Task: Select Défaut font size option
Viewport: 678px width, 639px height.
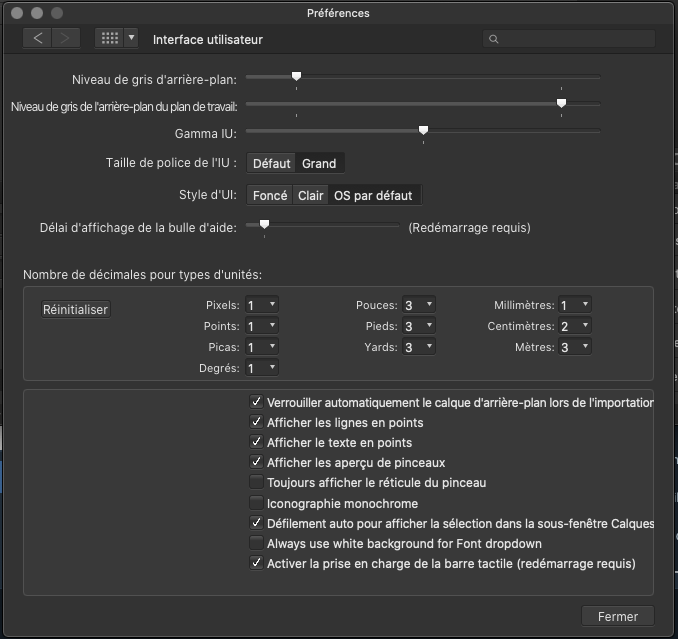Action: 271,163
